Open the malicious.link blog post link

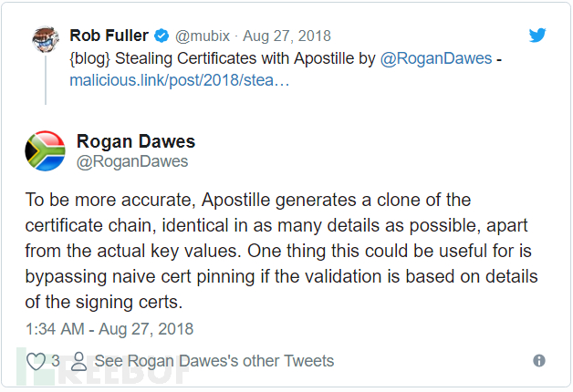click(180, 80)
